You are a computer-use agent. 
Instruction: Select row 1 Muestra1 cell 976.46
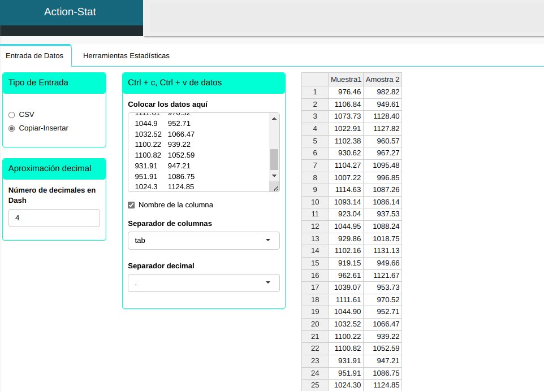[x=346, y=92]
